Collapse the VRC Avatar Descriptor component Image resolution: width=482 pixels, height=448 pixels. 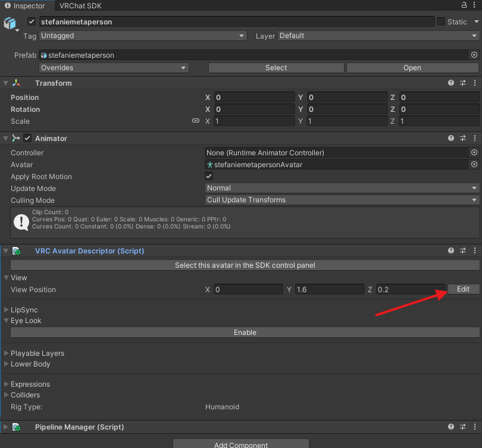[x=5, y=250]
